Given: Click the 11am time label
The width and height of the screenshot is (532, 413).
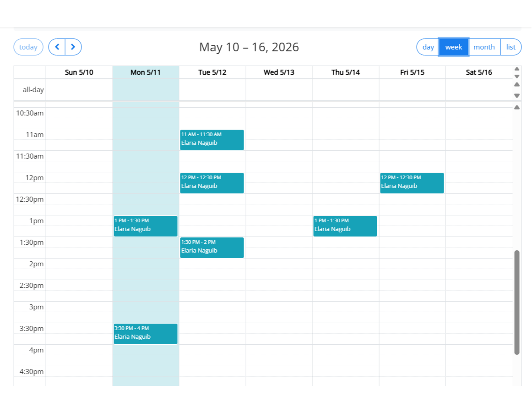Looking at the screenshot, I should tap(35, 134).
